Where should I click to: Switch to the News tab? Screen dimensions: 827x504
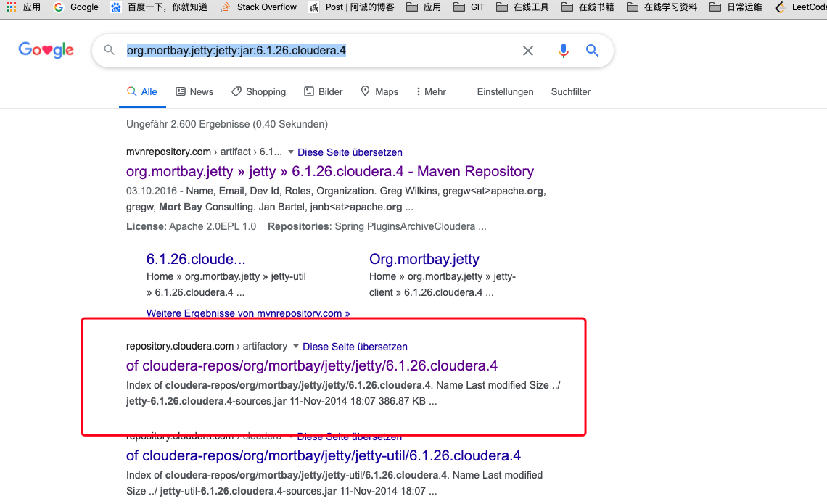(x=194, y=91)
